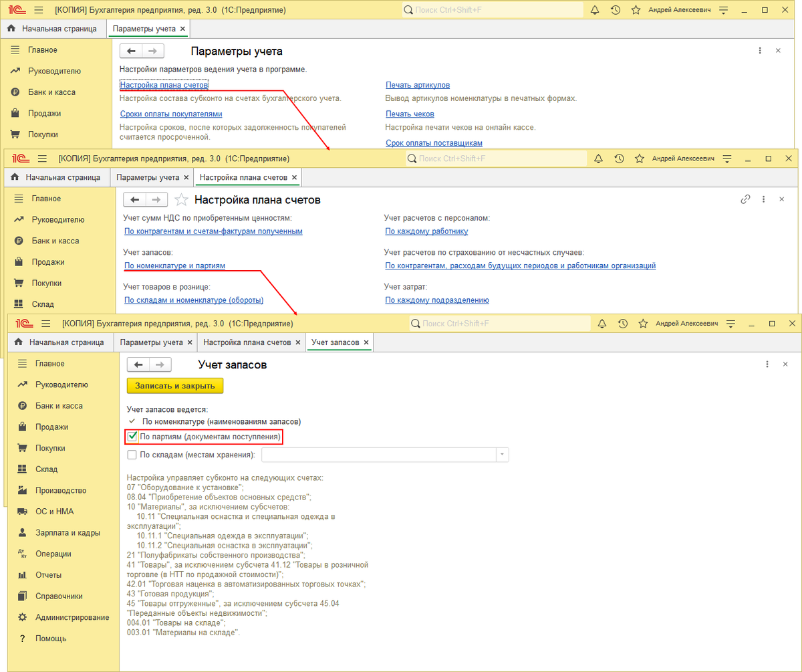Open ОС и НМА section in sidebar

point(55,512)
